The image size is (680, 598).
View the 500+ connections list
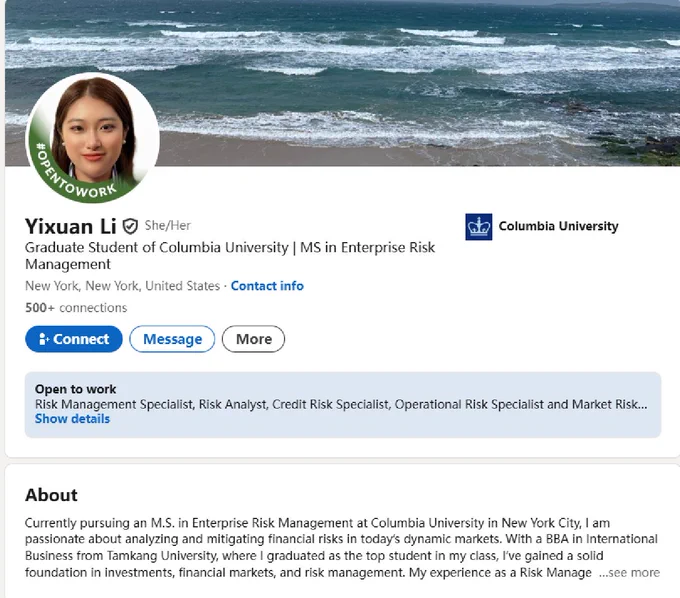[x=76, y=307]
